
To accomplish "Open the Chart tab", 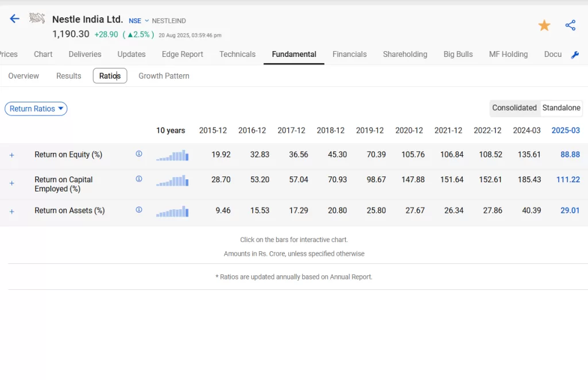I will (x=43, y=54).
